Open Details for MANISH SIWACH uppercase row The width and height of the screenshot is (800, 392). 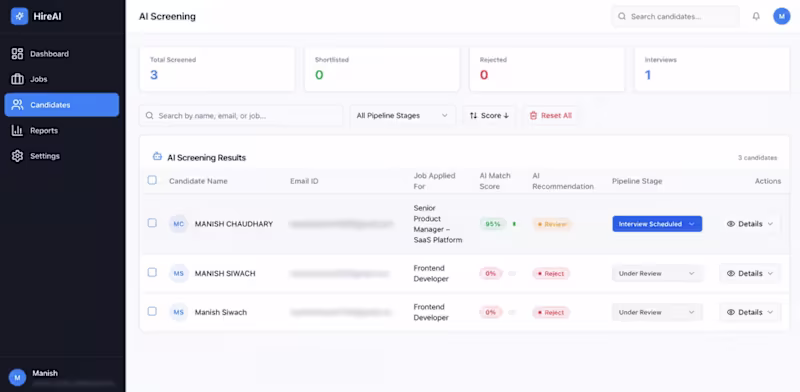750,274
